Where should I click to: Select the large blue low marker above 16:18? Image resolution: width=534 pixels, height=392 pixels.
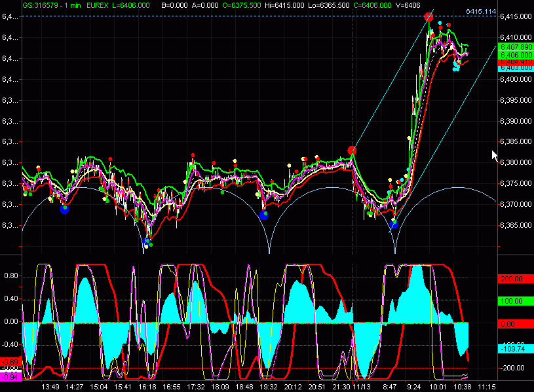[x=147, y=242]
